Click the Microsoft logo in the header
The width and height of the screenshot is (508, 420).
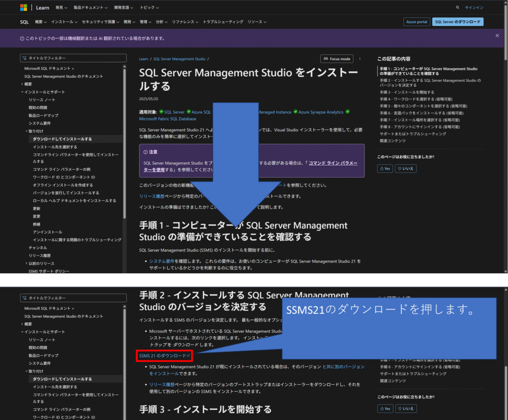click(x=24, y=7)
